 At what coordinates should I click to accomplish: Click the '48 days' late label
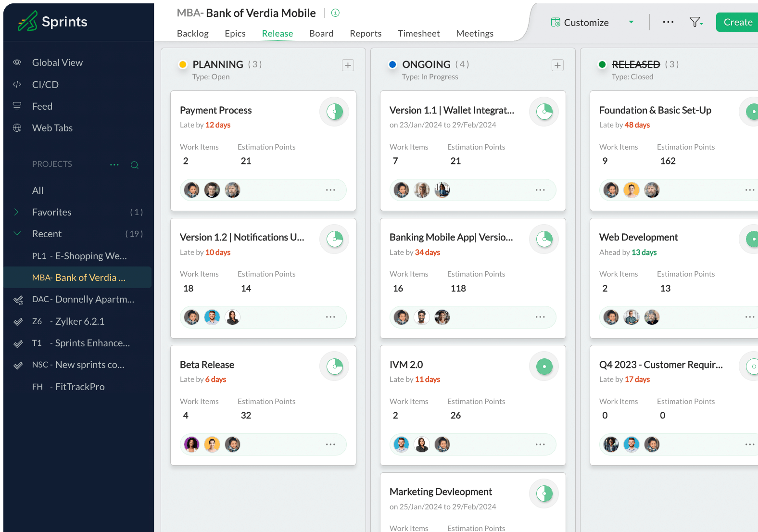637,125
